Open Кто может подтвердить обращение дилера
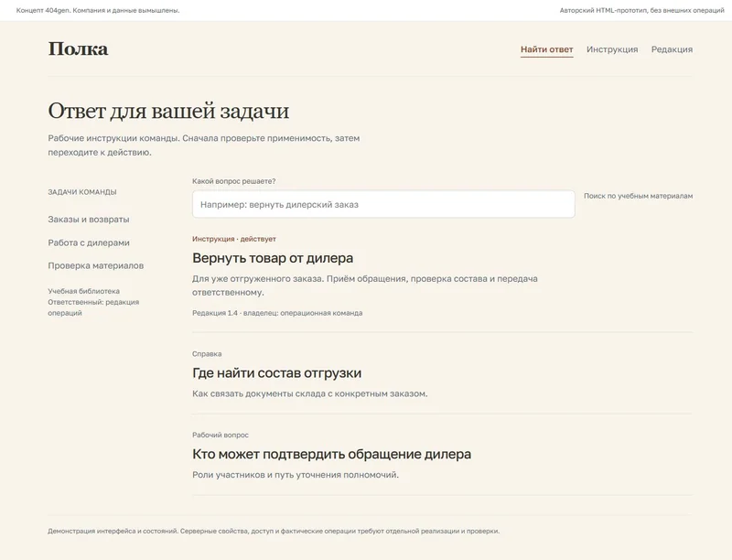Screen dimensions: 732x560 pyautogui.click(x=331, y=454)
